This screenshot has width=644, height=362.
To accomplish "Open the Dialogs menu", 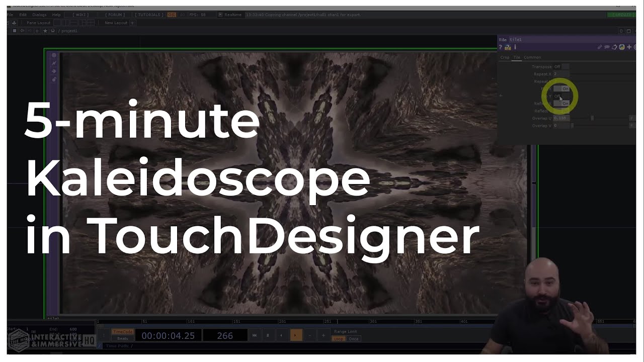I will (39, 15).
